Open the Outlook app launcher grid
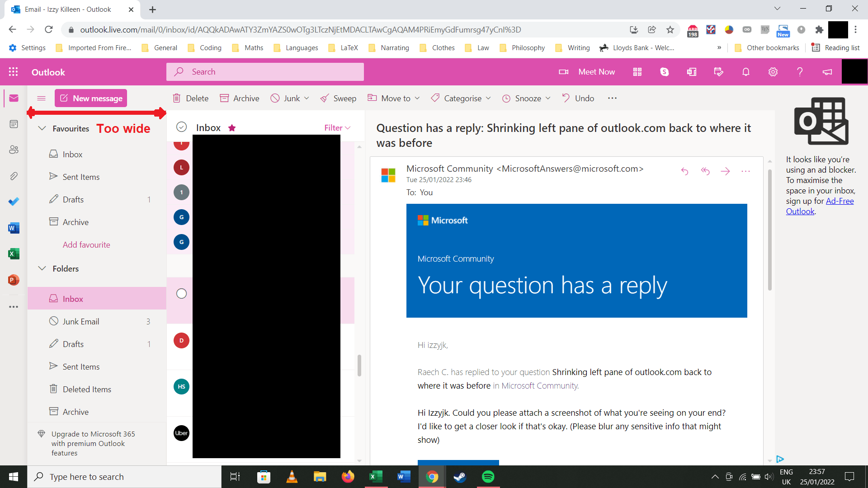Image resolution: width=868 pixels, height=488 pixels. (13, 72)
